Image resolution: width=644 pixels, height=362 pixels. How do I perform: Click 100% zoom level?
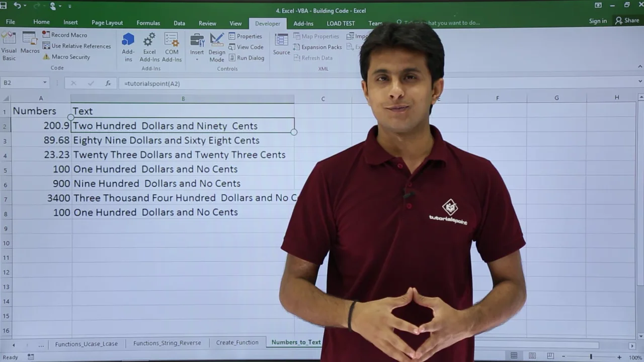point(635,357)
